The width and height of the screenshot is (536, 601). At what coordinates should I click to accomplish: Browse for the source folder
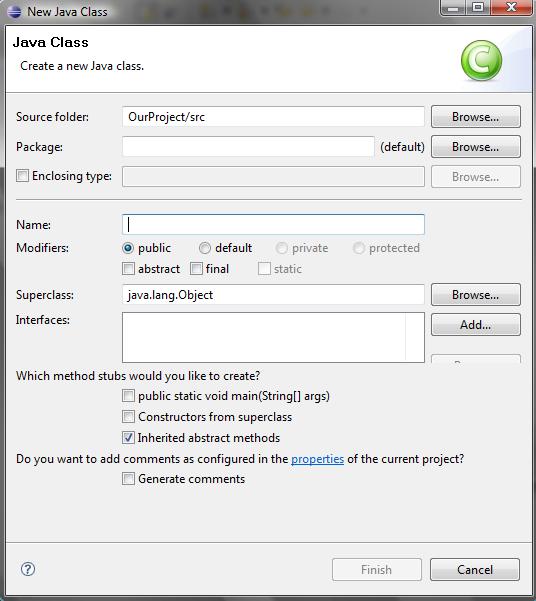pos(475,117)
